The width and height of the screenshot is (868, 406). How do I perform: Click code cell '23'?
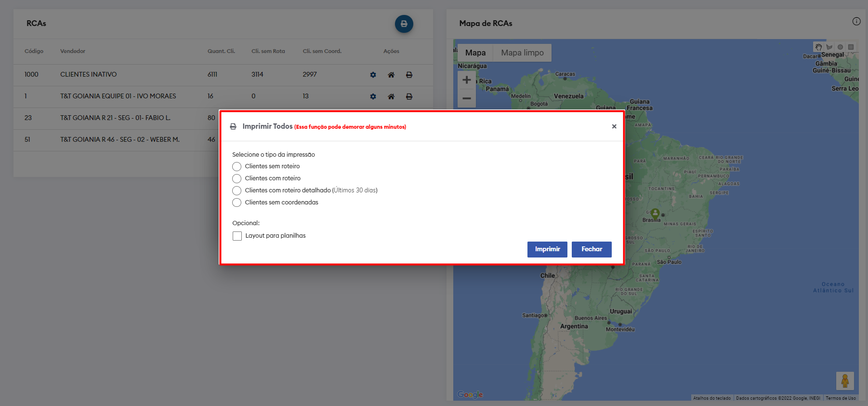tap(28, 118)
